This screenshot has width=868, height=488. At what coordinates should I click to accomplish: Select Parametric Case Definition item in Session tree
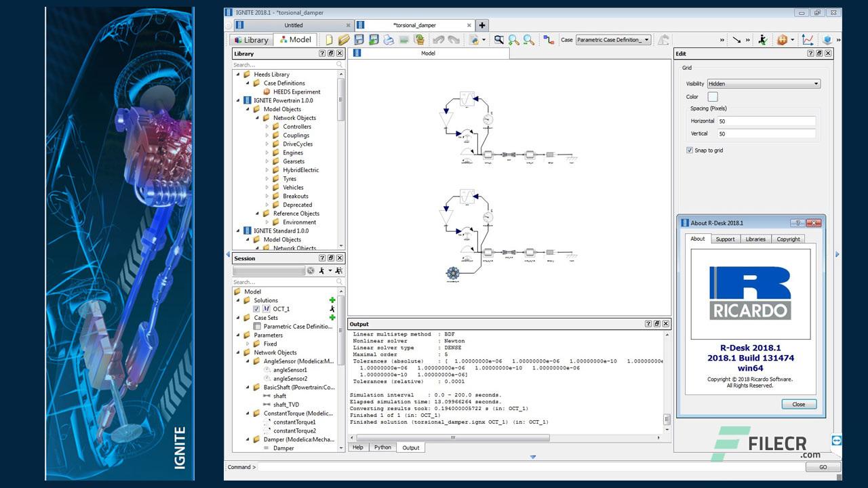pyautogui.click(x=298, y=327)
